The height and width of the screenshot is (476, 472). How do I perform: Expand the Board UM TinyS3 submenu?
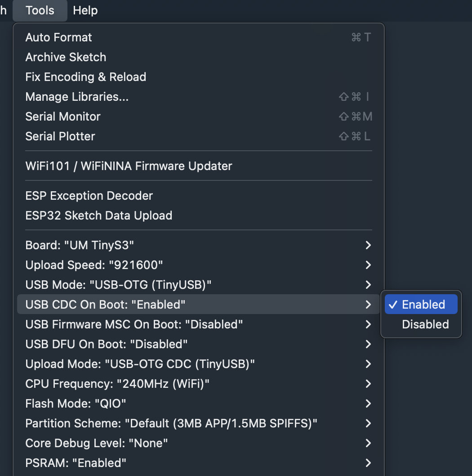click(80, 245)
